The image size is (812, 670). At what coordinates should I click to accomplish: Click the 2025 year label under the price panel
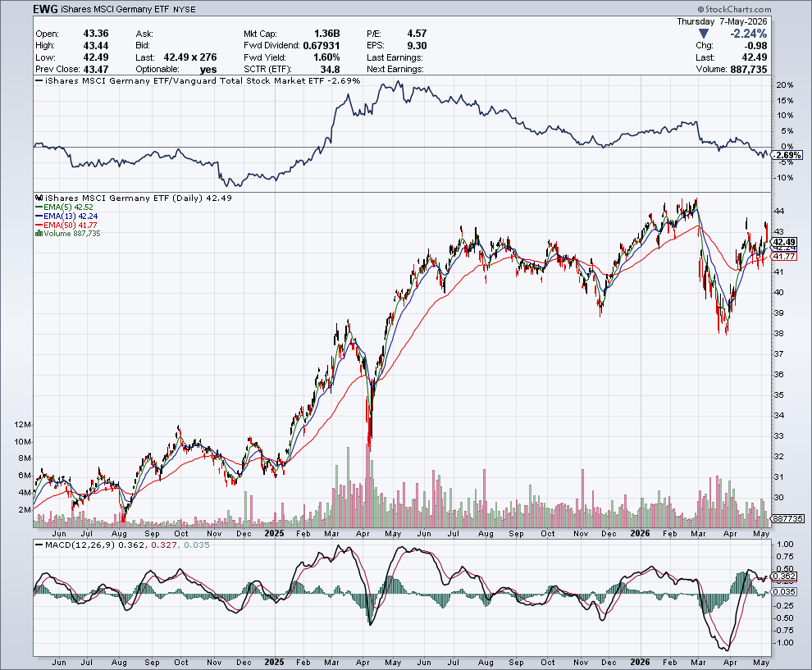tap(274, 533)
